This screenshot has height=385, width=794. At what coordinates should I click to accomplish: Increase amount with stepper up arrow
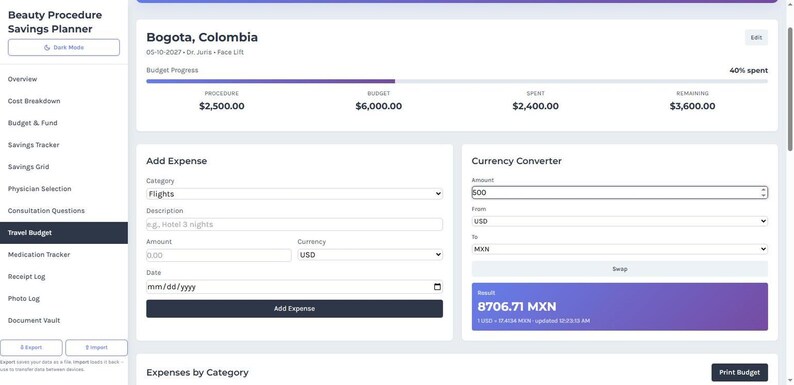(x=763, y=190)
